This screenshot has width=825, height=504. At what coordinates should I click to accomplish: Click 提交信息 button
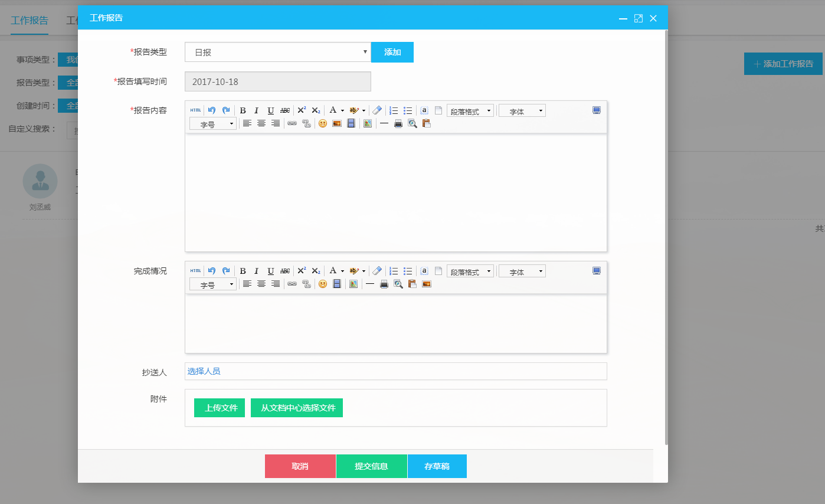coord(371,466)
